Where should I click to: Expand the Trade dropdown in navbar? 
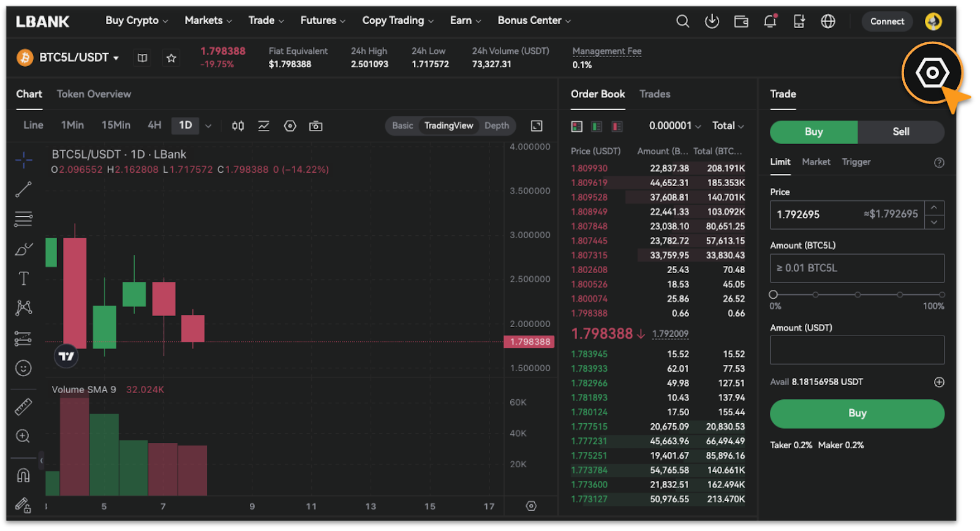point(266,21)
